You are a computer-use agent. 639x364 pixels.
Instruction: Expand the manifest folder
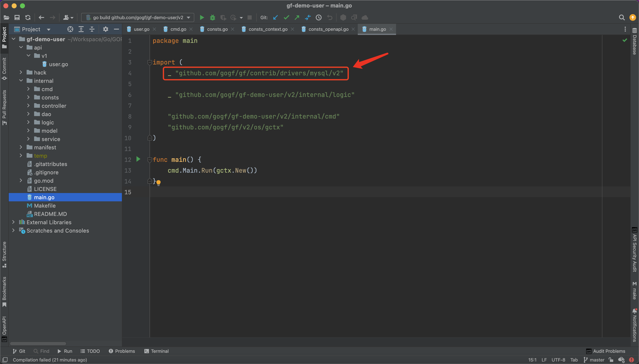pyautogui.click(x=21, y=147)
